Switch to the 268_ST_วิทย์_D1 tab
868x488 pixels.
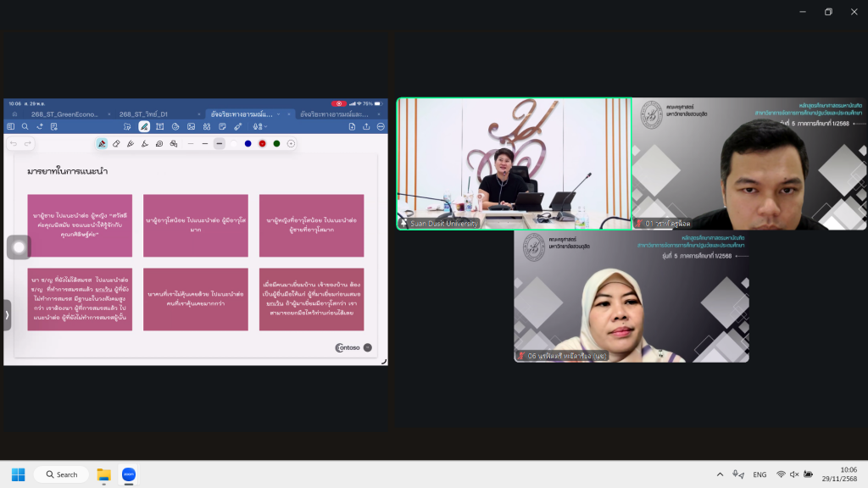coord(143,114)
